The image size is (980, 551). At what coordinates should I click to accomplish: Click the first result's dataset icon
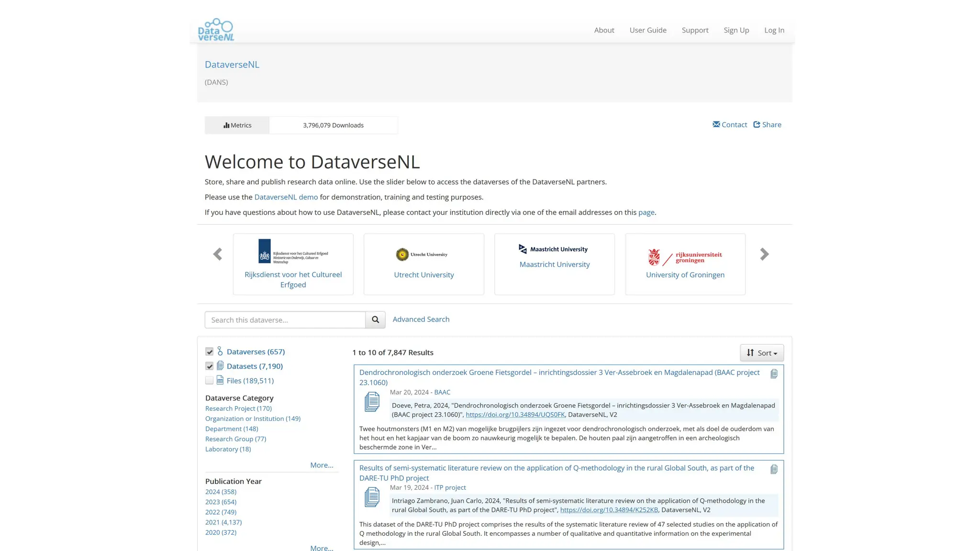tap(372, 402)
